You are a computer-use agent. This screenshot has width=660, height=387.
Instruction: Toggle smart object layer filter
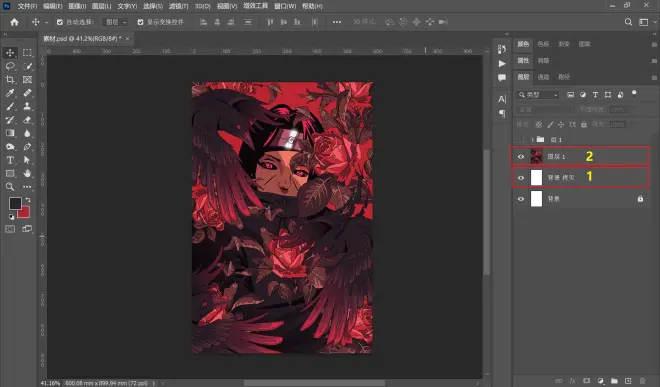(620, 95)
